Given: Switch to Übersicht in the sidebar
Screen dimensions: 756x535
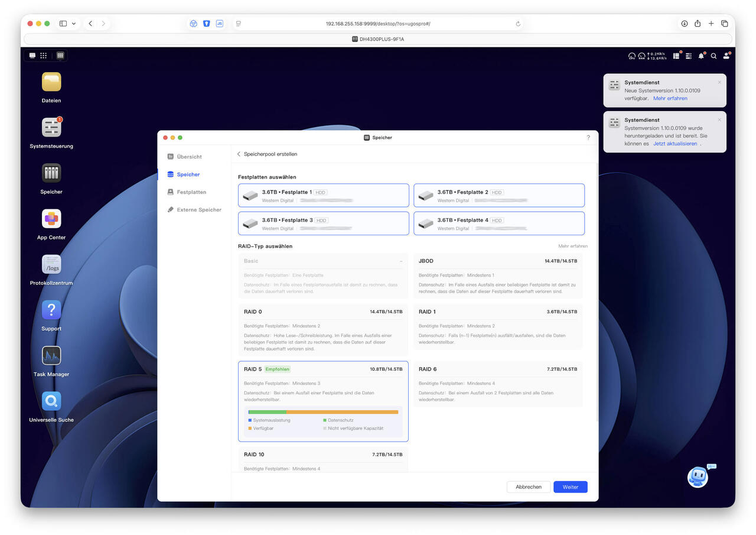Looking at the screenshot, I should (189, 157).
